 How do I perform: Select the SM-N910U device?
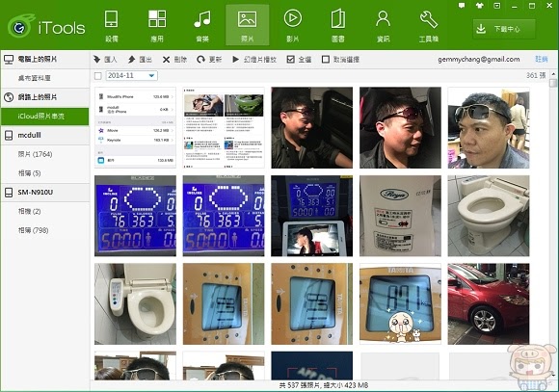pos(45,192)
